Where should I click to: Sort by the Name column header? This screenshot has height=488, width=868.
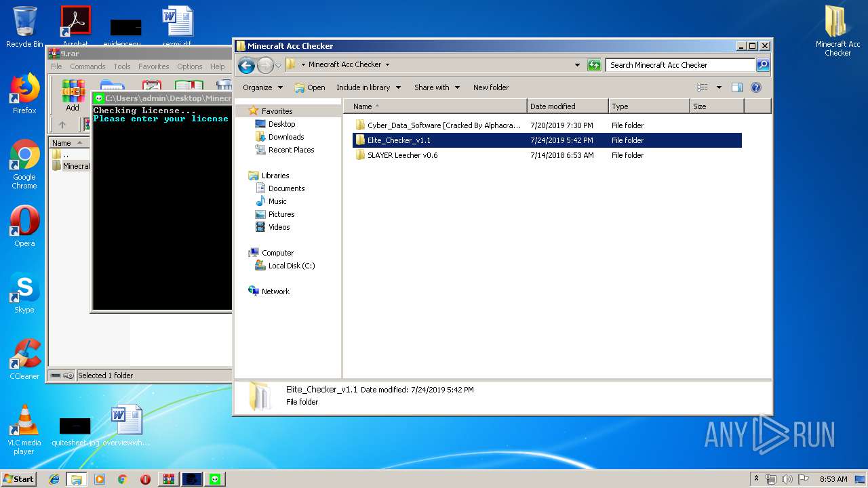[435, 106]
